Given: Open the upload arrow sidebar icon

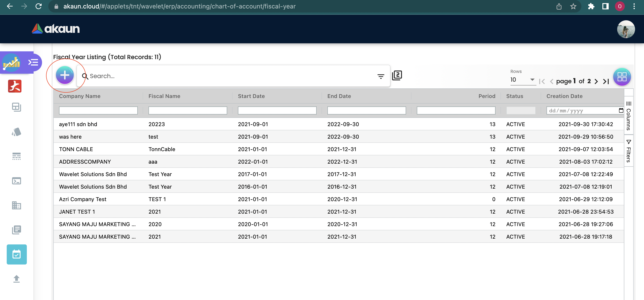Looking at the screenshot, I should coord(17,279).
